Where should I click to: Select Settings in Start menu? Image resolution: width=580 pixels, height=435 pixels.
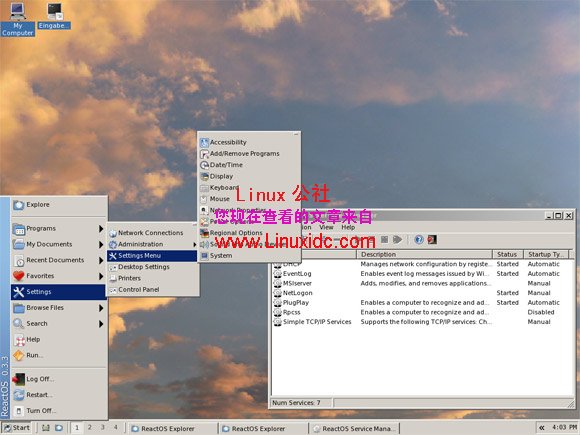point(58,292)
